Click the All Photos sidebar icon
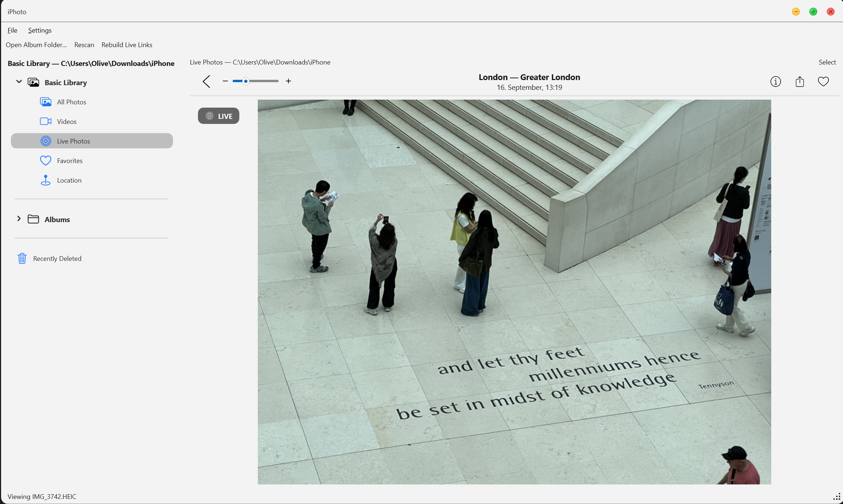This screenshot has height=504, width=843. click(x=46, y=102)
